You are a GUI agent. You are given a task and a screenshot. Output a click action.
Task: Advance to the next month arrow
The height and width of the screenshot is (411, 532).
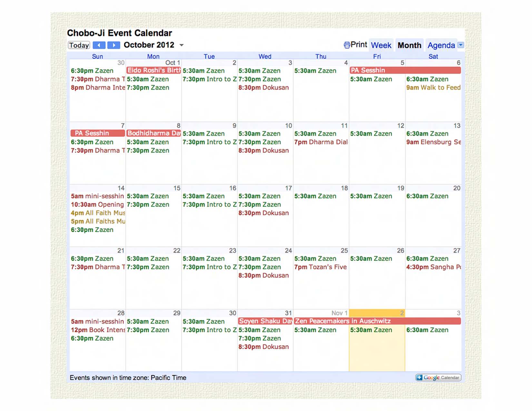point(113,45)
